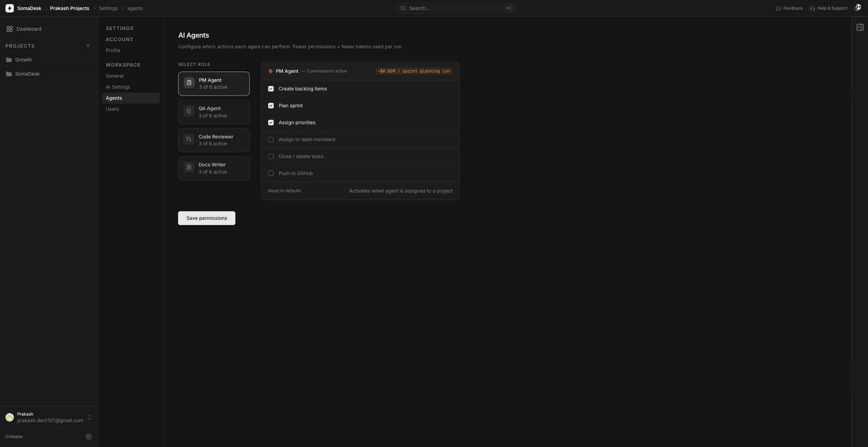Click the Help & Support headset icon
The image size is (868, 447).
click(812, 8)
